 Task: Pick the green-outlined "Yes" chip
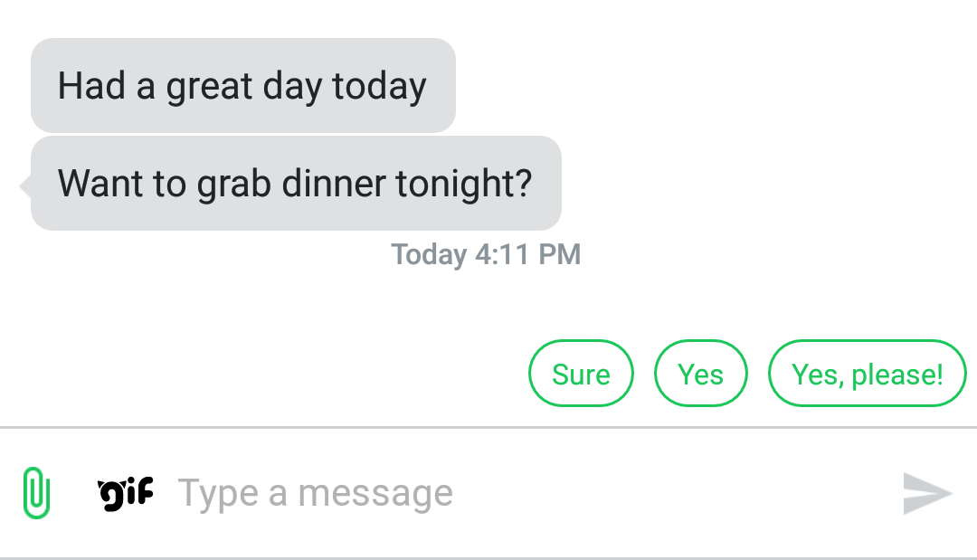[x=701, y=374]
